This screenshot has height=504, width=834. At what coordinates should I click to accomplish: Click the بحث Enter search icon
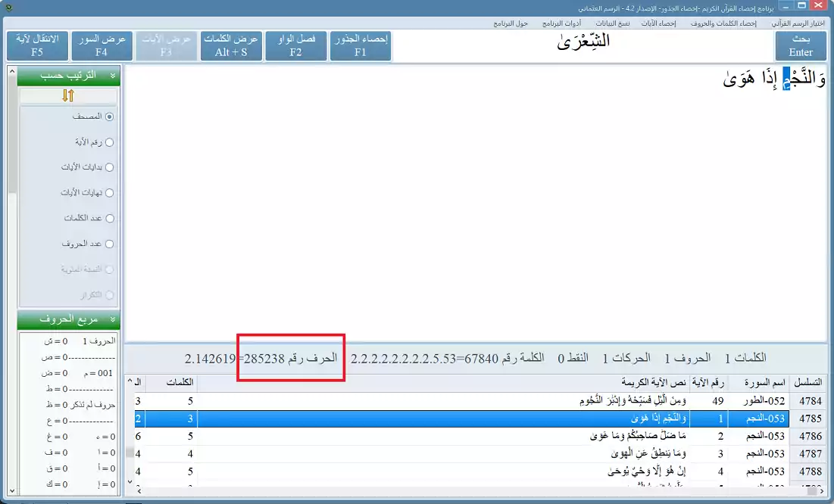pyautogui.click(x=801, y=45)
